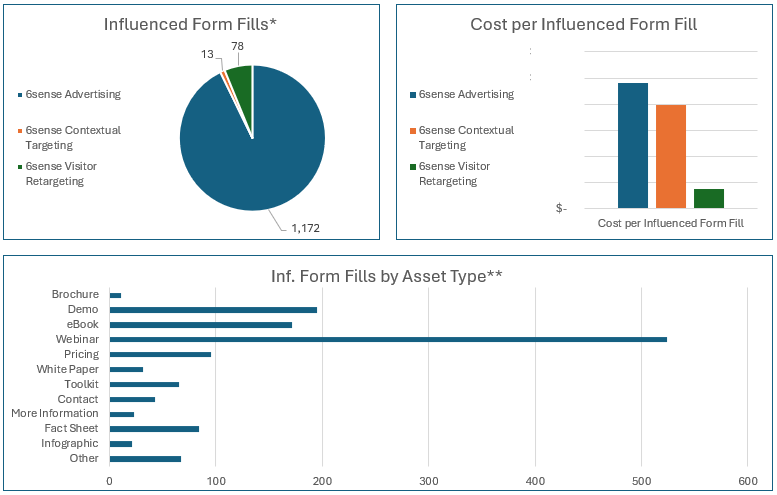The image size is (777, 495).
Task: Click the 'eBook' axis label
Action: (83, 324)
